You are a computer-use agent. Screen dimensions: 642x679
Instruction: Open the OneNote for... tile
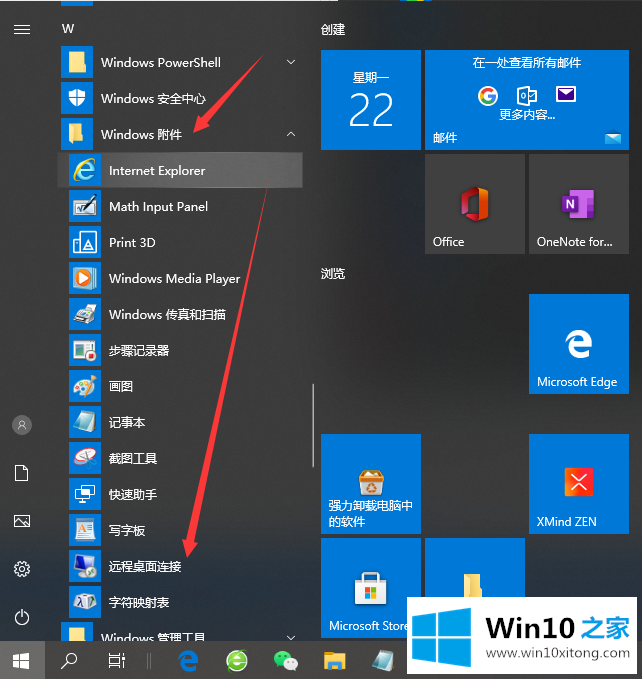click(x=579, y=204)
